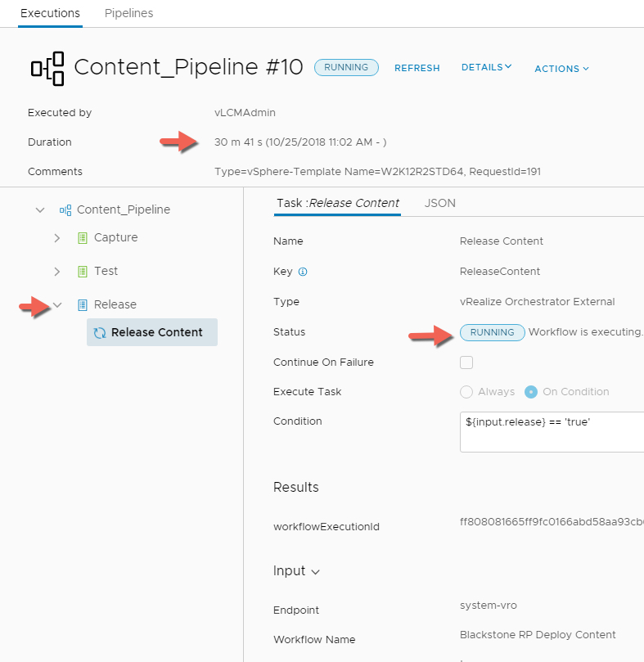
Task: Click inside the Condition text field
Action: pyautogui.click(x=550, y=431)
